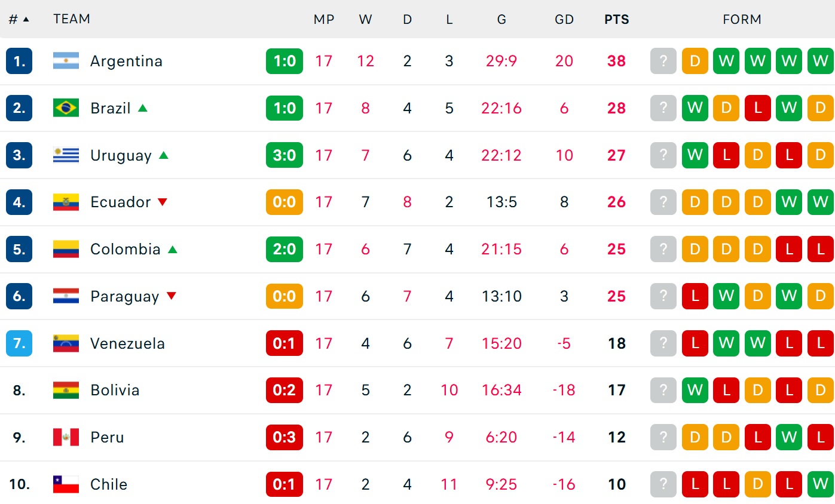The width and height of the screenshot is (835, 504).
Task: Click the Uruguay flag icon
Action: 66,155
